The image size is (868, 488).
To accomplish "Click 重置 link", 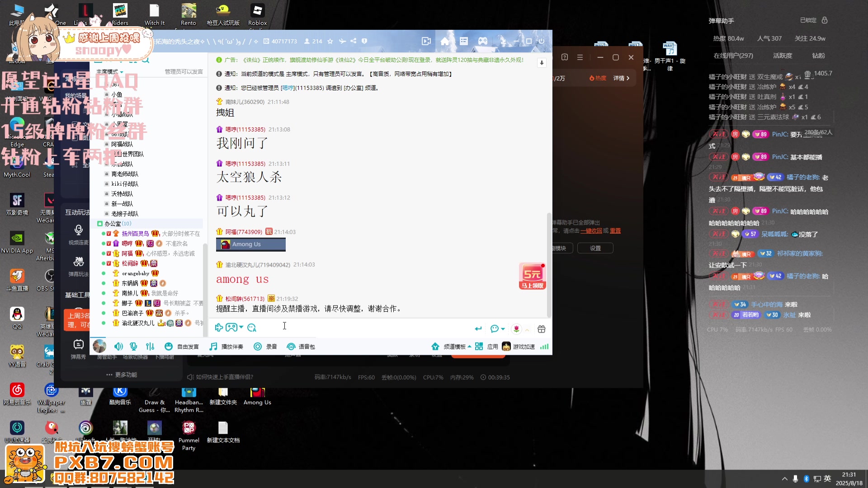I will (x=615, y=230).
